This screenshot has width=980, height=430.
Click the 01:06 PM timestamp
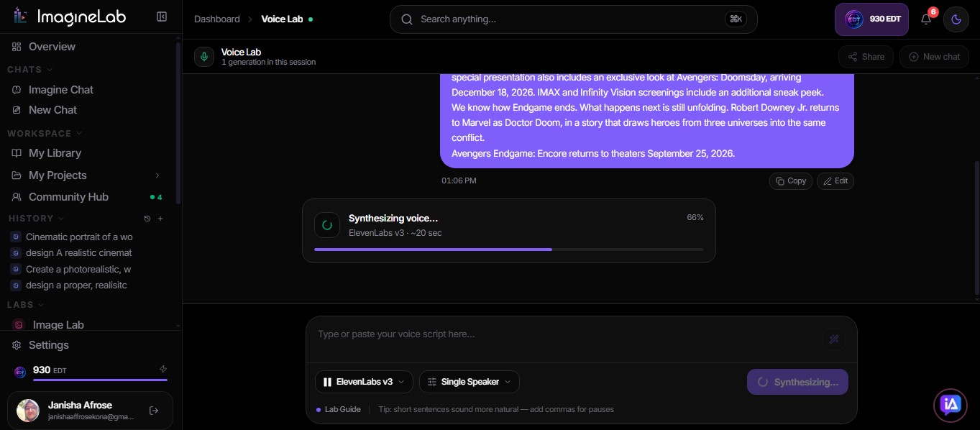(459, 181)
